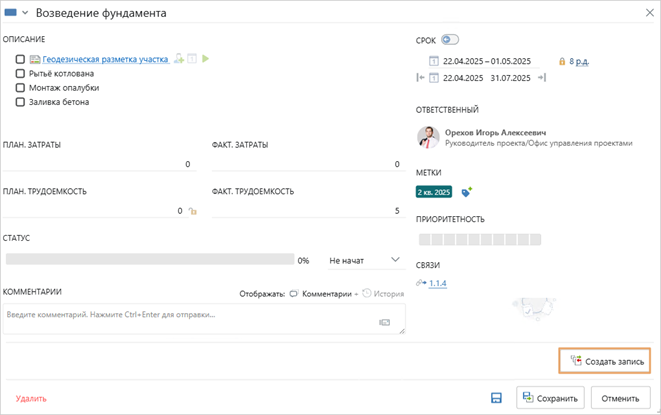Click the green play icon beside Геодезическая разметка
The height and width of the screenshot is (415, 661).
(206, 60)
